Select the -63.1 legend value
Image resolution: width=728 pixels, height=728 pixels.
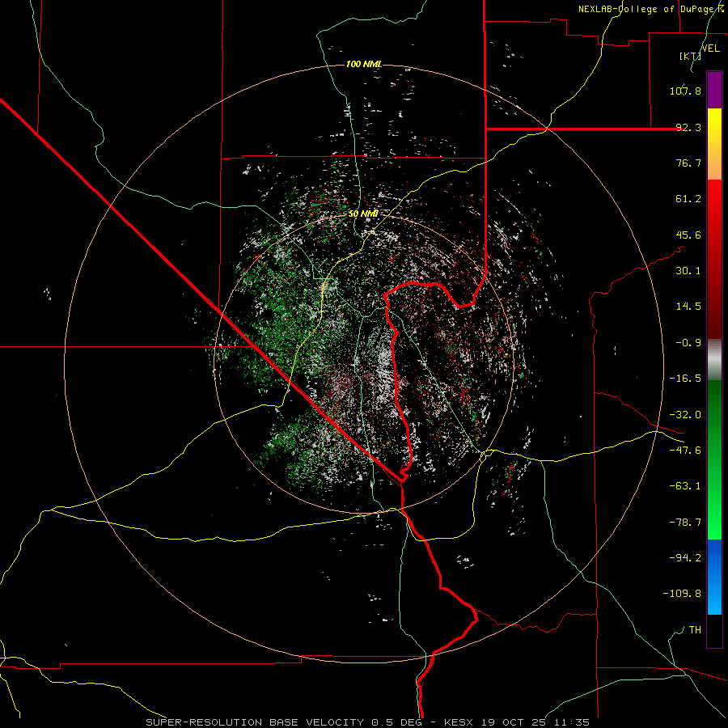click(x=685, y=486)
